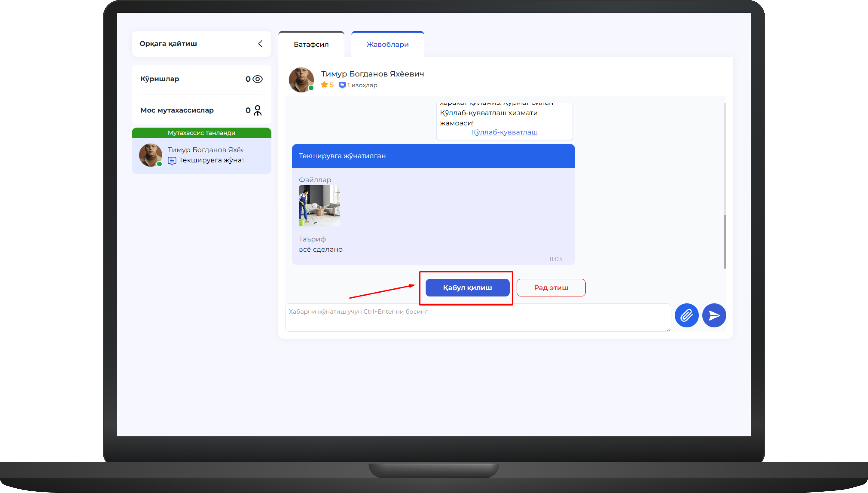Click the message icon in sidebar specialist card

172,160
